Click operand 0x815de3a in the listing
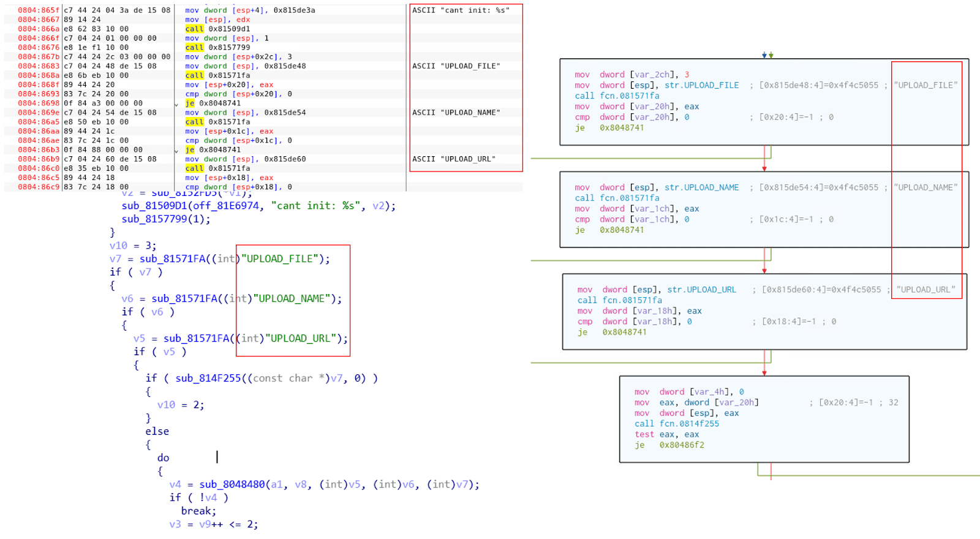 tap(295, 10)
